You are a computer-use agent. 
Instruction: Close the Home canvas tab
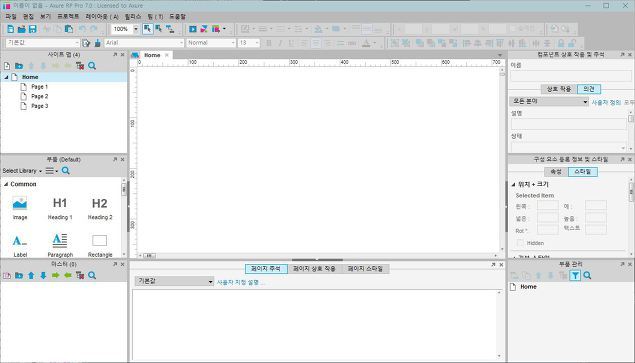(166, 55)
